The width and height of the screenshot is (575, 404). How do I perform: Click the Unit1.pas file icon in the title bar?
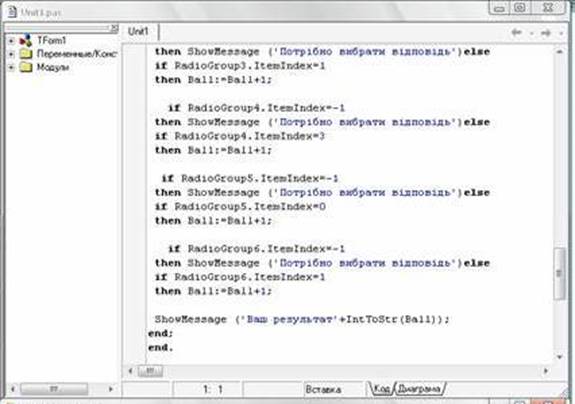12,12
